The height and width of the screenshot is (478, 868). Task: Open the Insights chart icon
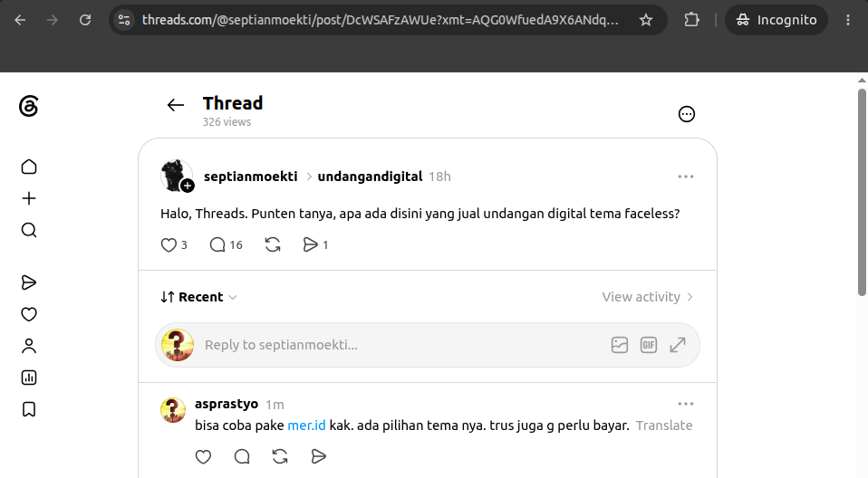pyautogui.click(x=29, y=378)
